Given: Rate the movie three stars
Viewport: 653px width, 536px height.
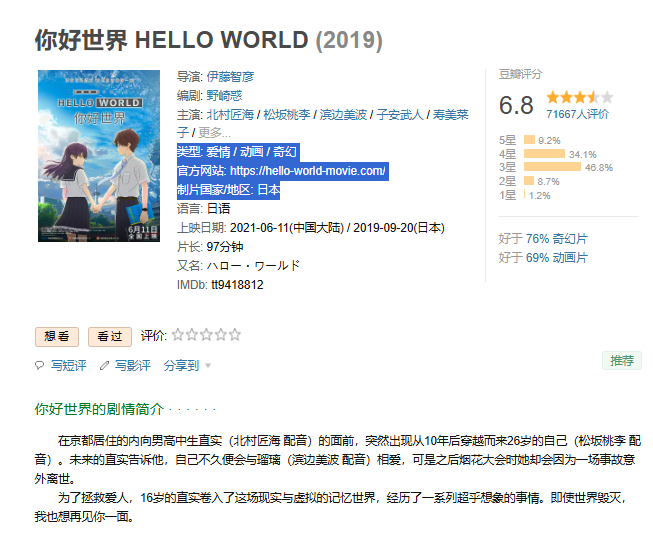Looking at the screenshot, I should (206, 335).
